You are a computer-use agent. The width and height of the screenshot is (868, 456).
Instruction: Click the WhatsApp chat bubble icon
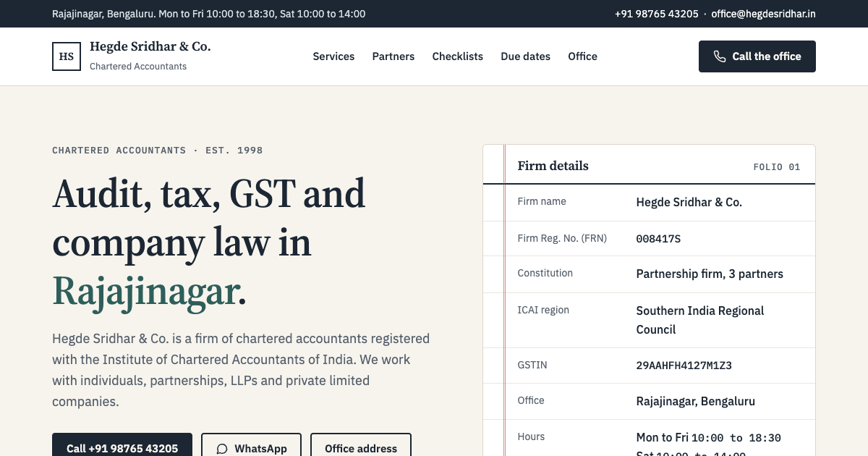[222, 449]
